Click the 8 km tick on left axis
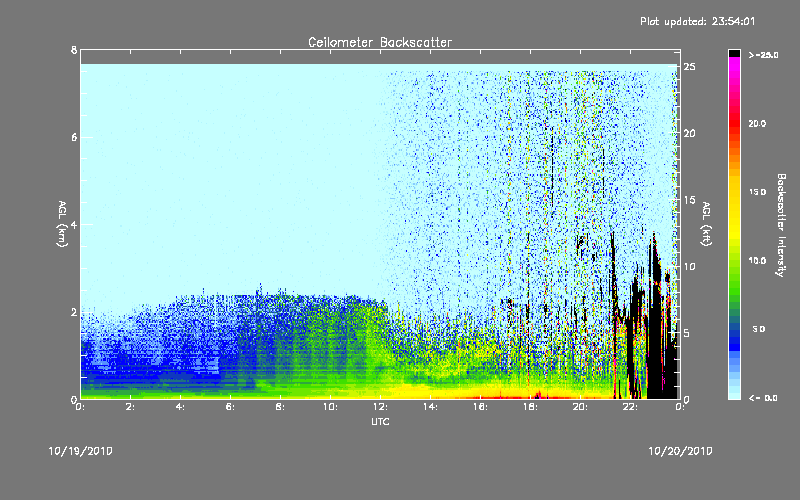Viewport: 800px width, 500px height. pyautogui.click(x=74, y=50)
